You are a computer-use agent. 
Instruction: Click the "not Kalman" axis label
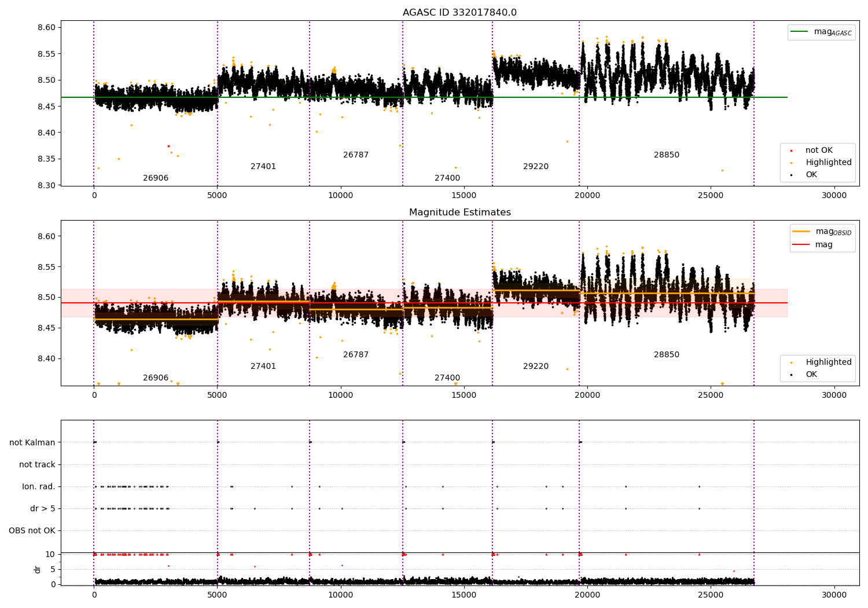pyautogui.click(x=32, y=443)
